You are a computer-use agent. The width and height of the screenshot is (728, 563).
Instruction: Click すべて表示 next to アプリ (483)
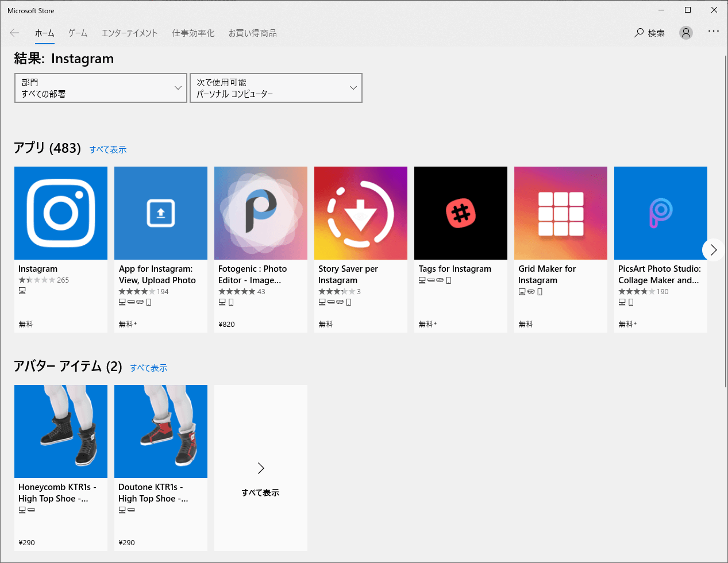pyautogui.click(x=108, y=149)
